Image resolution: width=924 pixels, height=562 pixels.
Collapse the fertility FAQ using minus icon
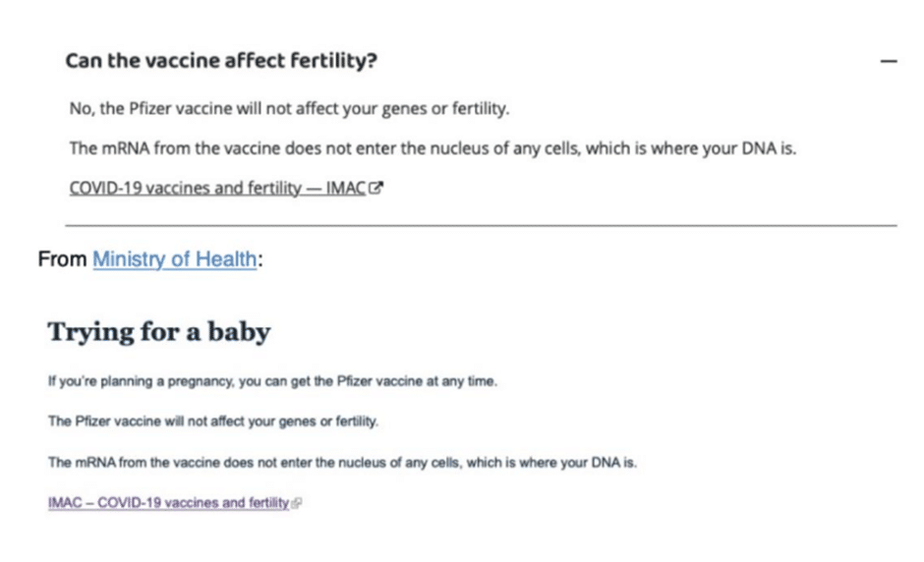click(x=889, y=61)
